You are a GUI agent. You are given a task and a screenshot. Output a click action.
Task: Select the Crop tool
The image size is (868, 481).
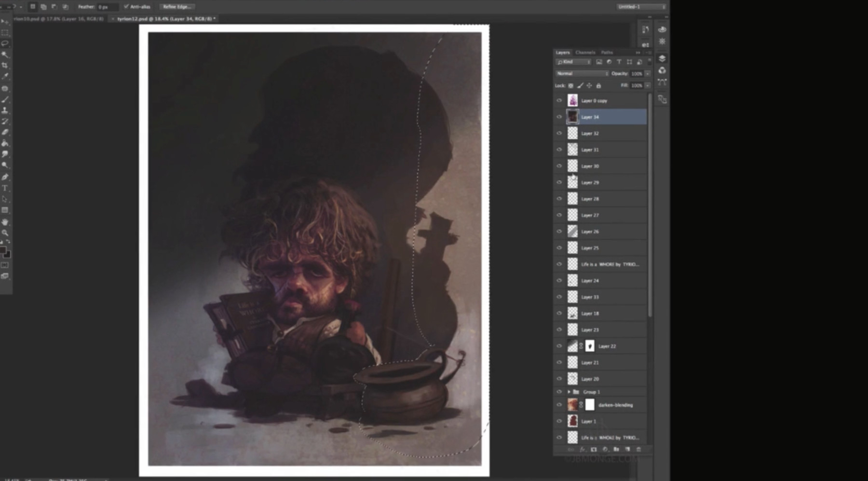(5, 65)
